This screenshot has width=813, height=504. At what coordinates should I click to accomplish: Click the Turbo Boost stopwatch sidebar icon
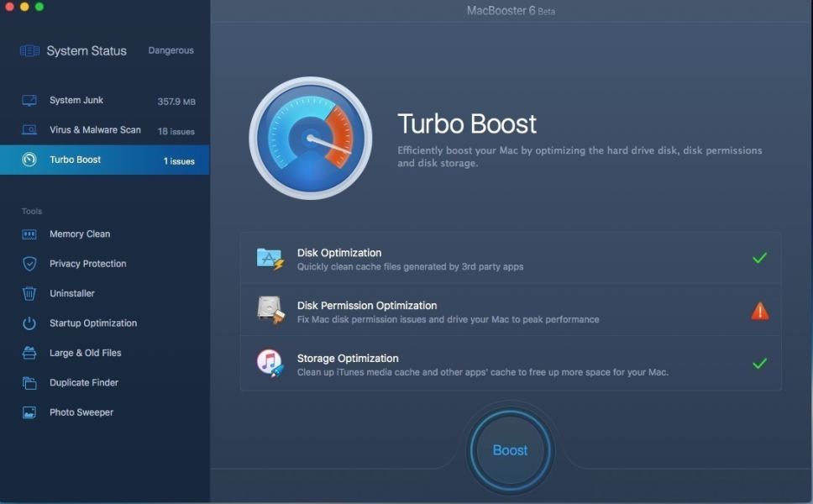pyautogui.click(x=28, y=160)
